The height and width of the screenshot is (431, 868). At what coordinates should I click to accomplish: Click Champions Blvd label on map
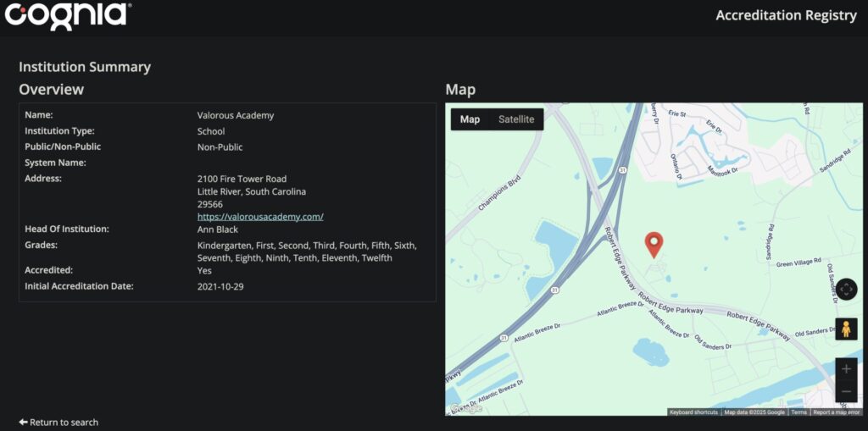point(498,193)
